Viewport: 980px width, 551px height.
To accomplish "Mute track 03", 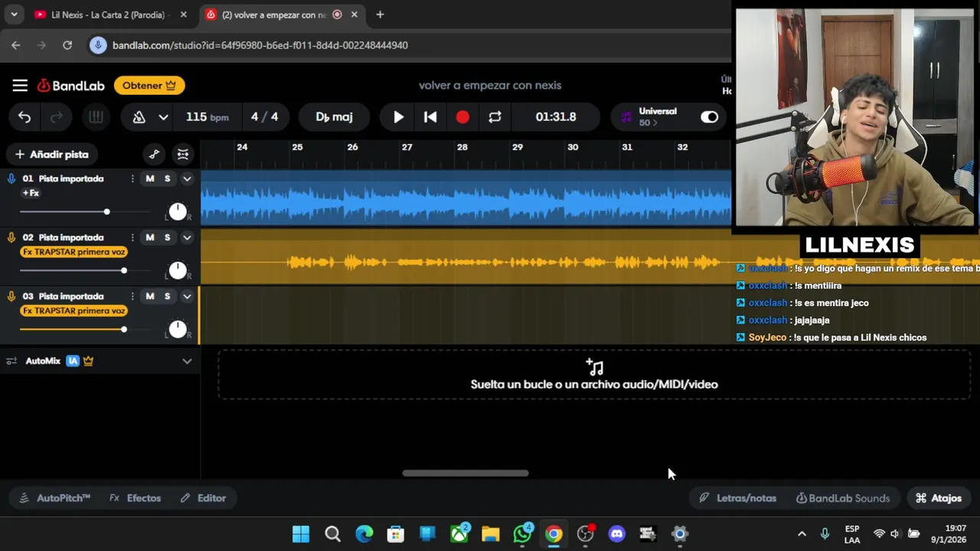I will tap(150, 296).
